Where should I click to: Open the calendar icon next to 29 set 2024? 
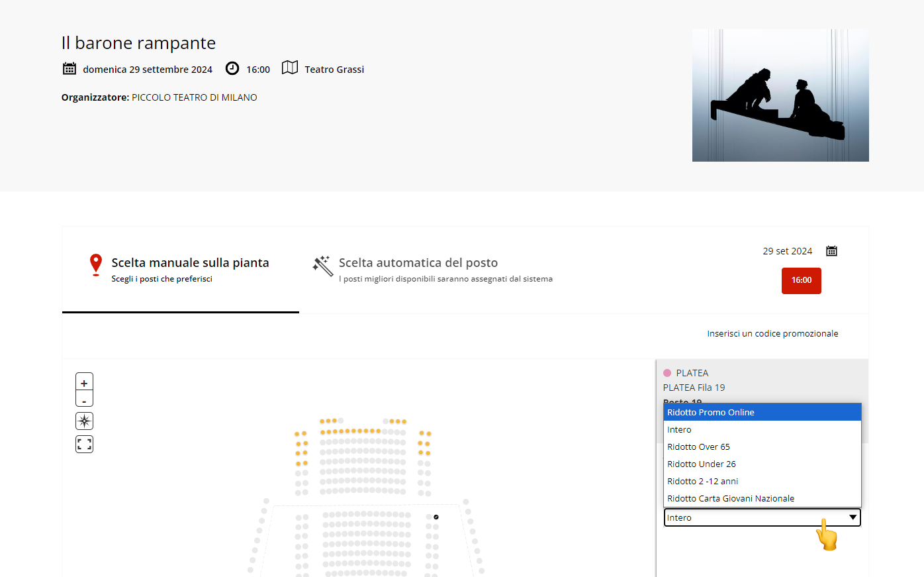832,251
